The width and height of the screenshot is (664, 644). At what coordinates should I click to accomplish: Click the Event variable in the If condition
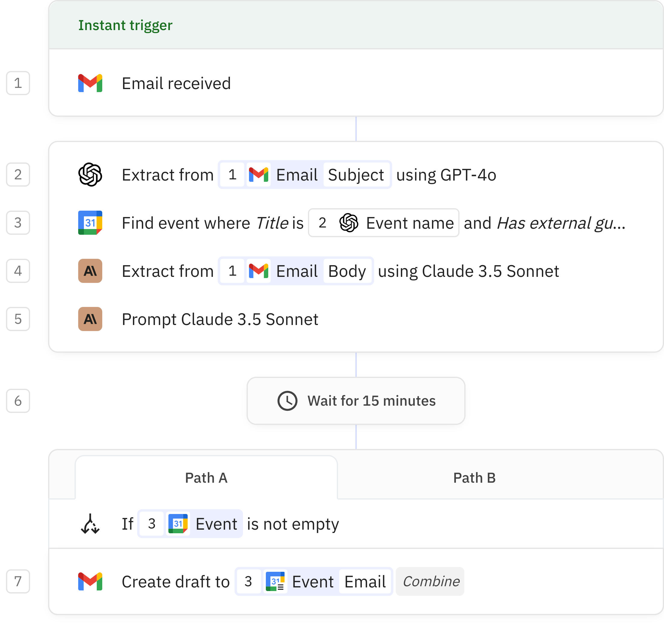tap(190, 524)
